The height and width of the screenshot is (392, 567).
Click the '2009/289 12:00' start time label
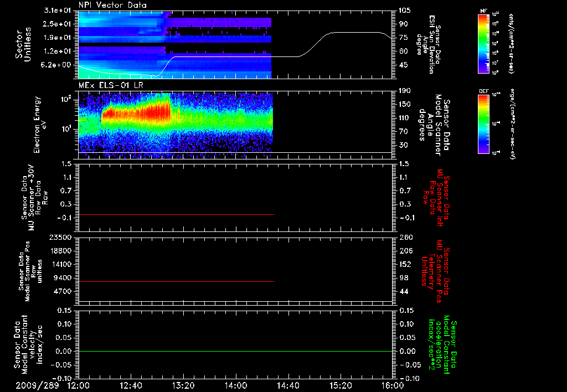52,386
